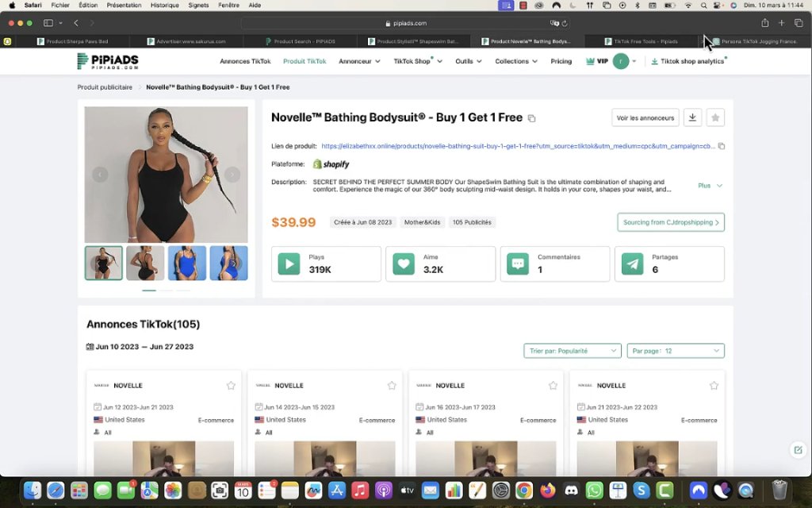Viewport: 812px width, 508px height.
Task: Add the product to favorites with the star
Action: pos(715,117)
